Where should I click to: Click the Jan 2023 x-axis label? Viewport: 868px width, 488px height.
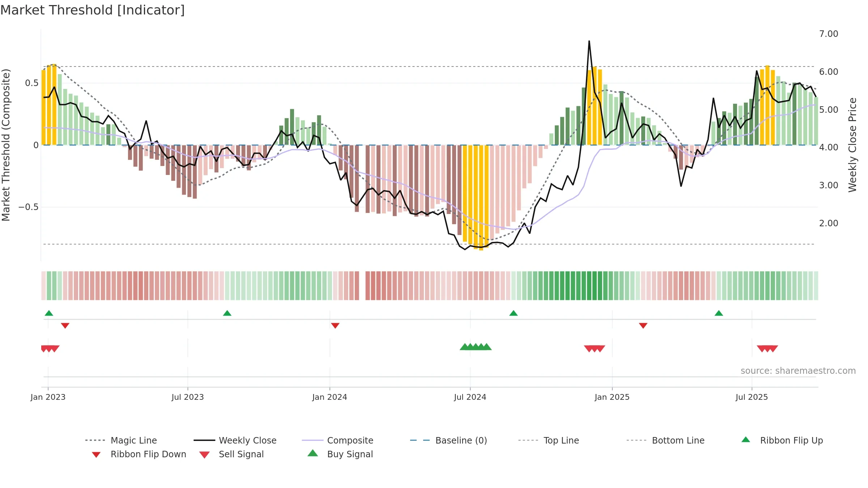pyautogui.click(x=48, y=397)
